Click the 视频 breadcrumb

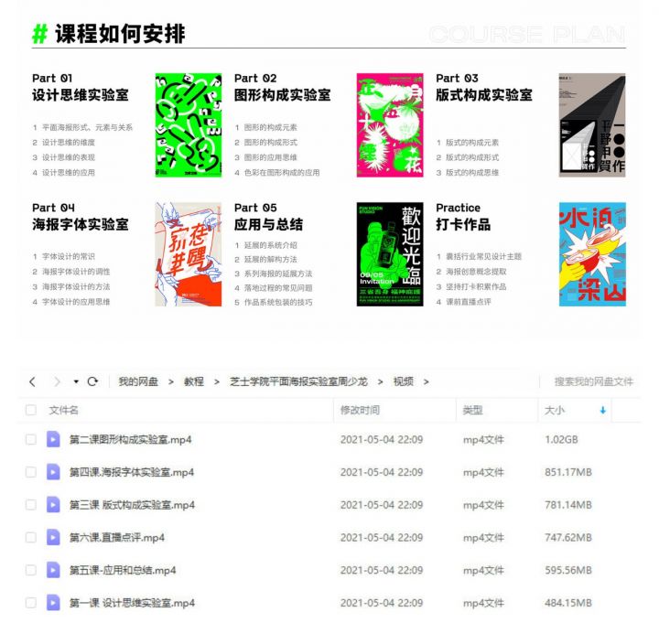coord(403,381)
